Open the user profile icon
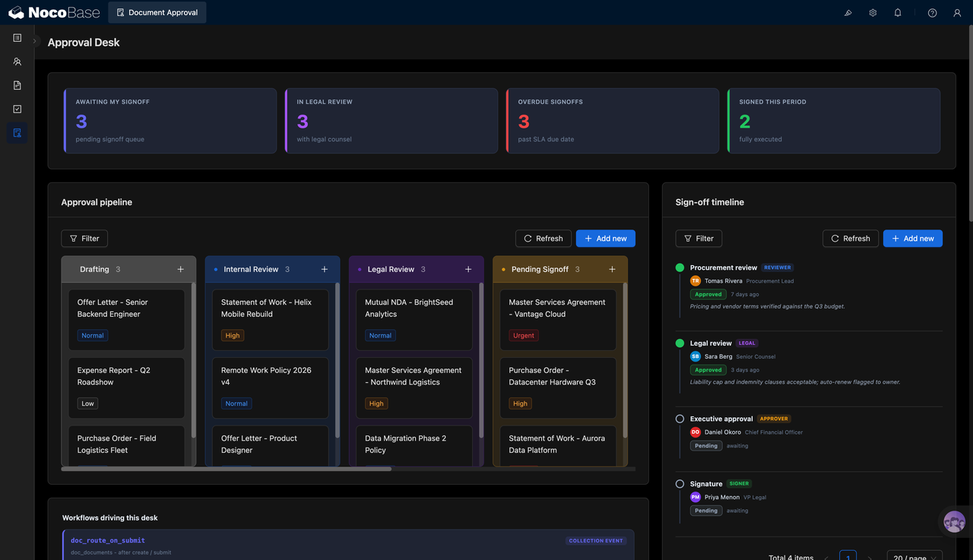The width and height of the screenshot is (973, 560). point(957,13)
